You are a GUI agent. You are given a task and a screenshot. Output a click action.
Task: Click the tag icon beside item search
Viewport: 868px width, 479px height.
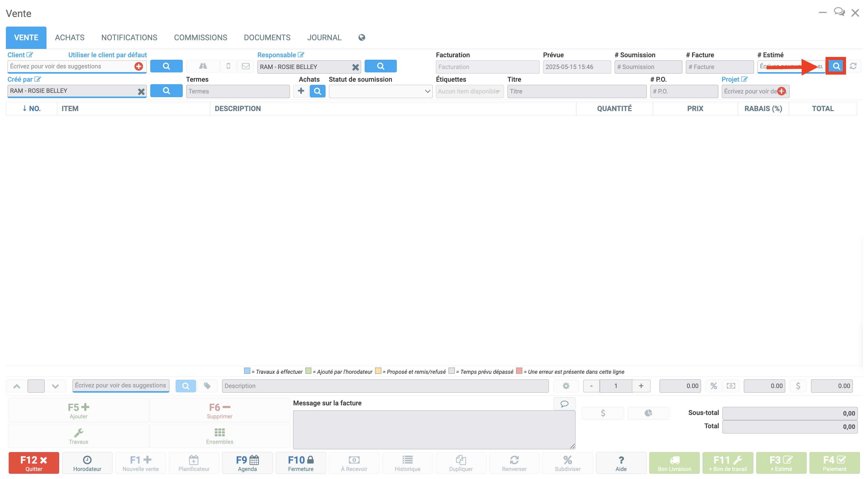click(x=207, y=386)
